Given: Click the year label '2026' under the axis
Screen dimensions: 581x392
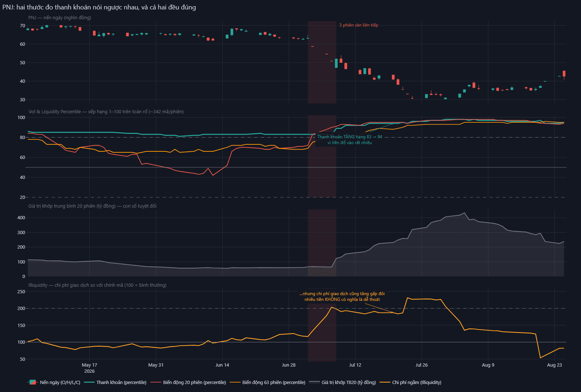Looking at the screenshot, I should (89, 371).
